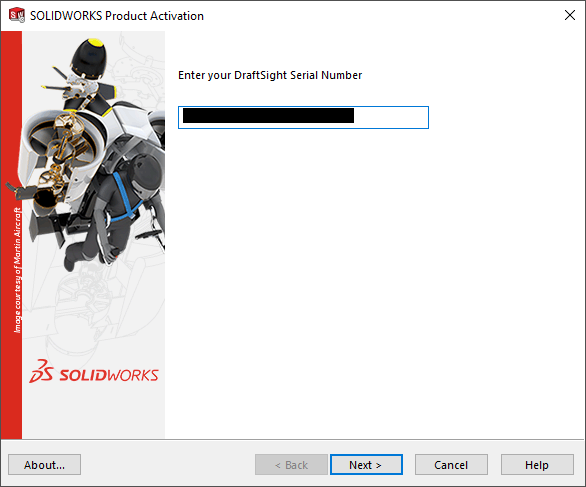586x487 pixels.
Task: Proceed with the Next > button
Action: tap(366, 465)
